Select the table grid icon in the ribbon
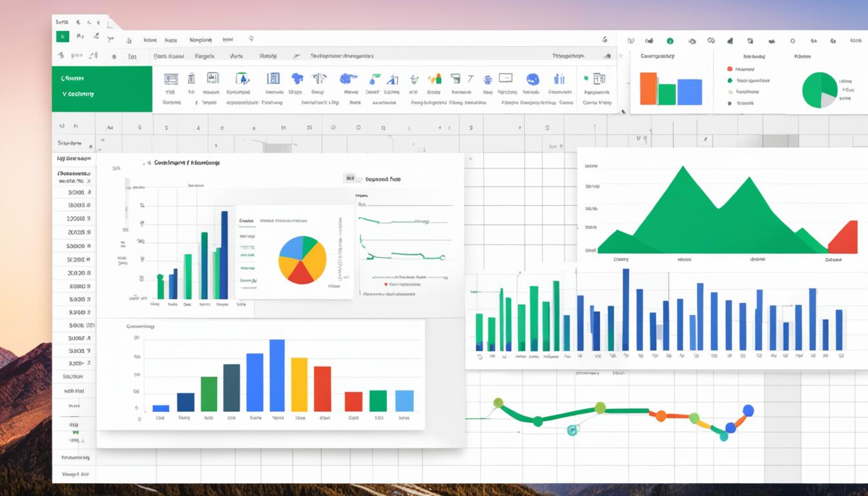The width and height of the screenshot is (868, 496). point(170,79)
